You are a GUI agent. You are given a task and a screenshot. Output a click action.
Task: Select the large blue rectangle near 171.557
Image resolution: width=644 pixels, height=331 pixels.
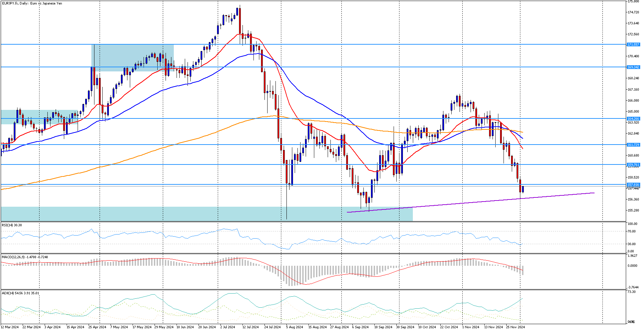coord(133,58)
